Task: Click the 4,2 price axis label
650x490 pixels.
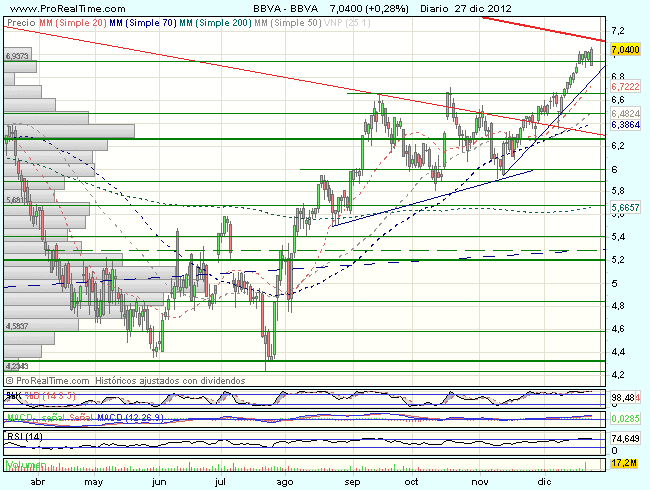Action: click(x=617, y=375)
